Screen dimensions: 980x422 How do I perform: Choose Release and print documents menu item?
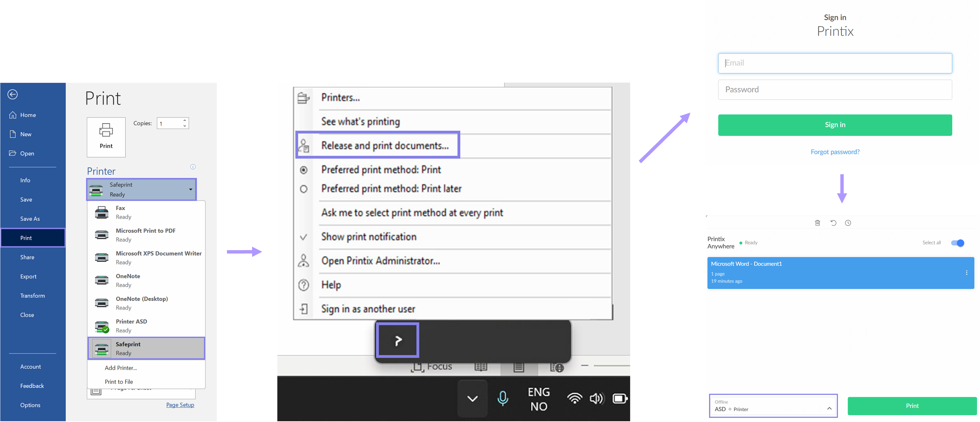point(385,145)
